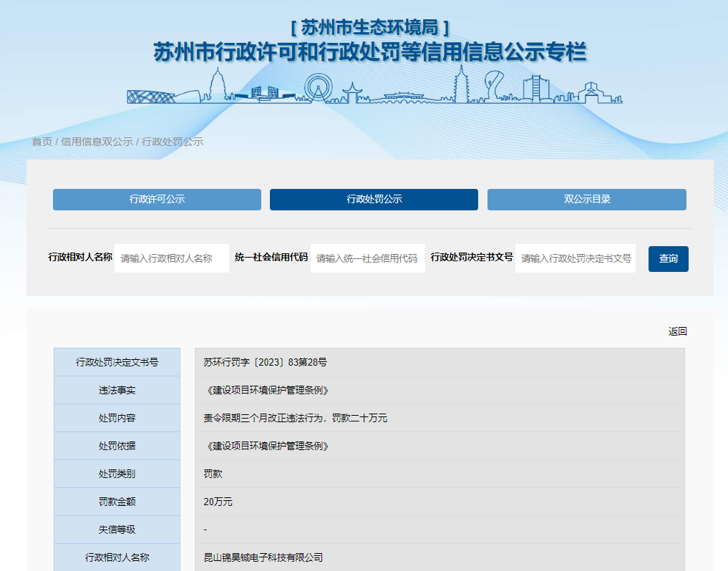
Task: Select the 违法事实 row label cell
Action: click(117, 390)
